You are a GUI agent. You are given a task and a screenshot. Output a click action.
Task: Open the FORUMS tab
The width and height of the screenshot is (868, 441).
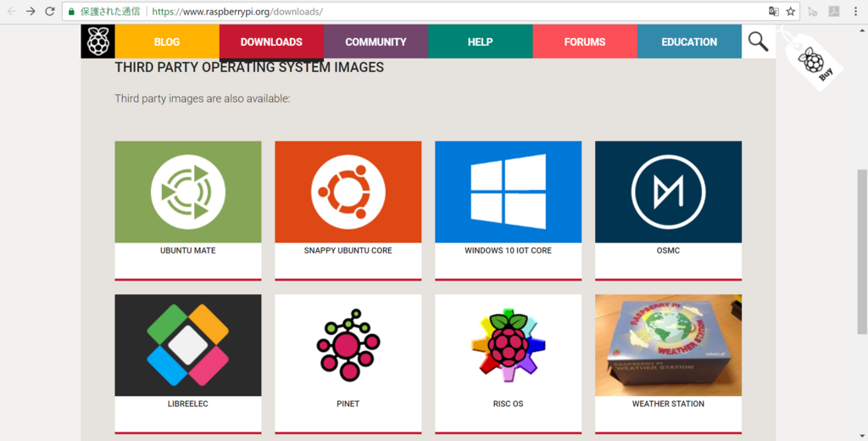[x=585, y=42]
